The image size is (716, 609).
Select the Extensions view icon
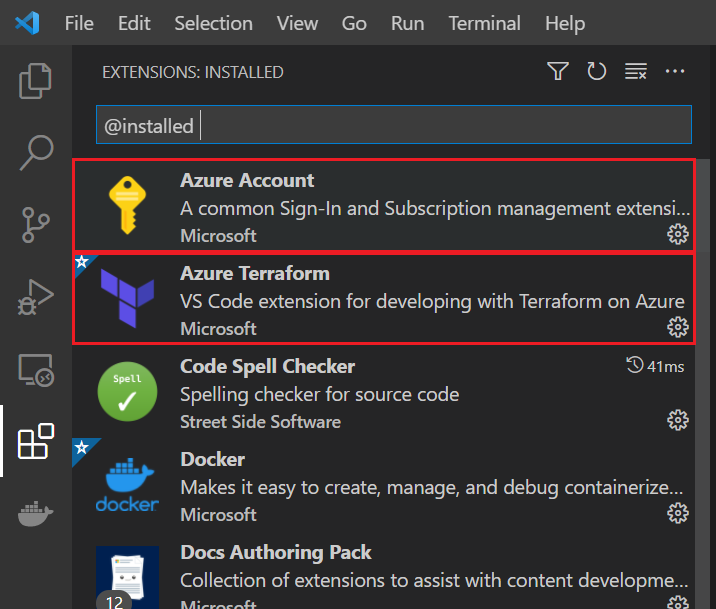click(x=36, y=441)
